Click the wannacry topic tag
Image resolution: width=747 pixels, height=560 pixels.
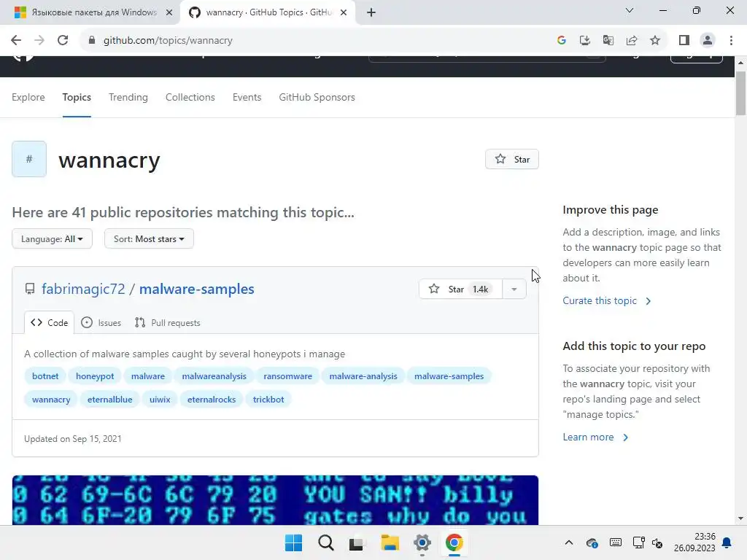click(x=51, y=400)
